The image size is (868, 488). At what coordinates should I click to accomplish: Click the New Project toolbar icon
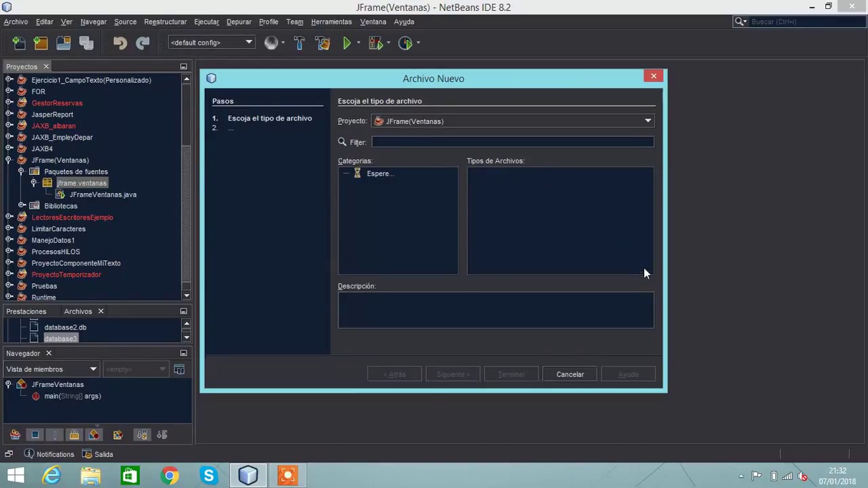(x=41, y=43)
